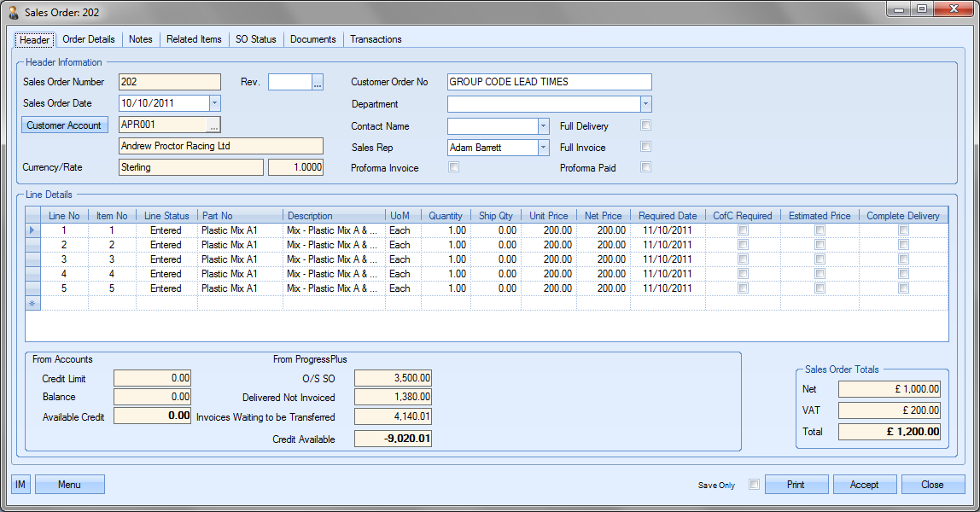Maximize the Sales Order window
The height and width of the screenshot is (512, 980).
(921, 9)
